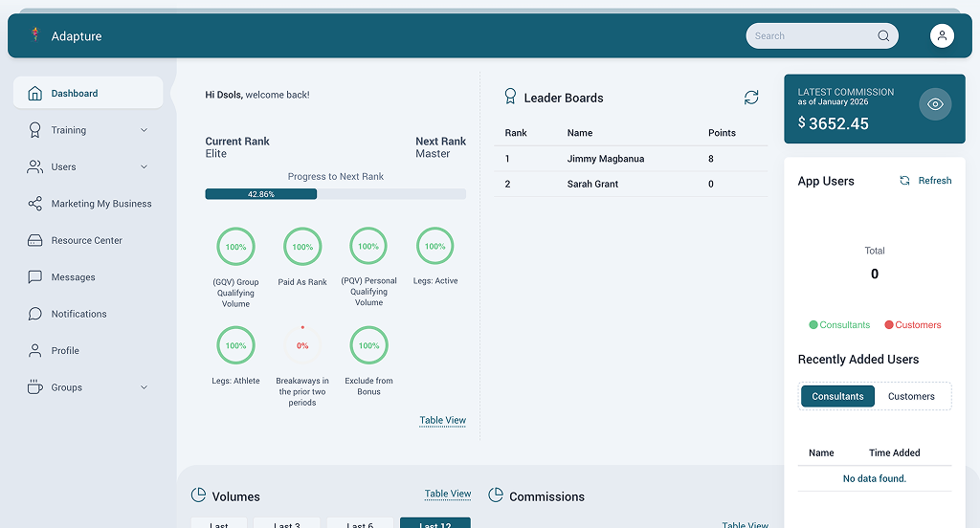Click the user profile avatar icon
Image resolution: width=980 pixels, height=528 pixels.
pos(942,36)
